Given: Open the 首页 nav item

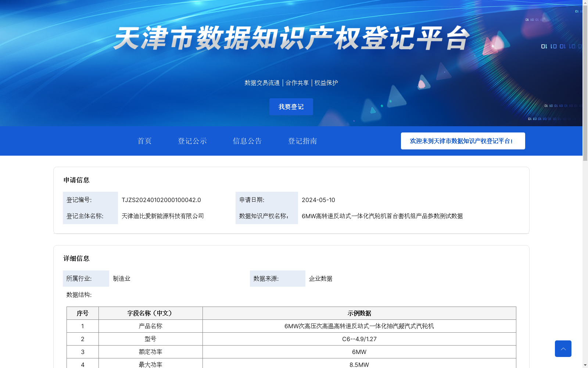Looking at the screenshot, I should (x=144, y=141).
